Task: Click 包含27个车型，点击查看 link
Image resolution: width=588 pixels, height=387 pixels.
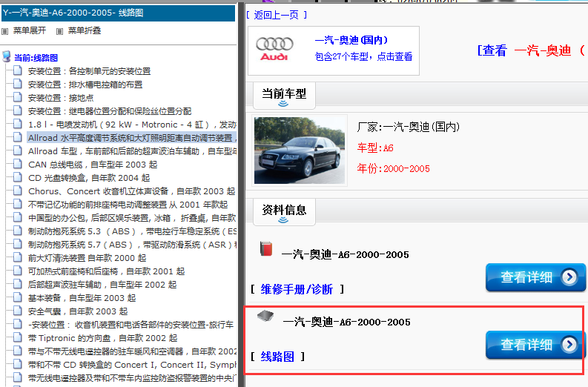Action: [363, 56]
